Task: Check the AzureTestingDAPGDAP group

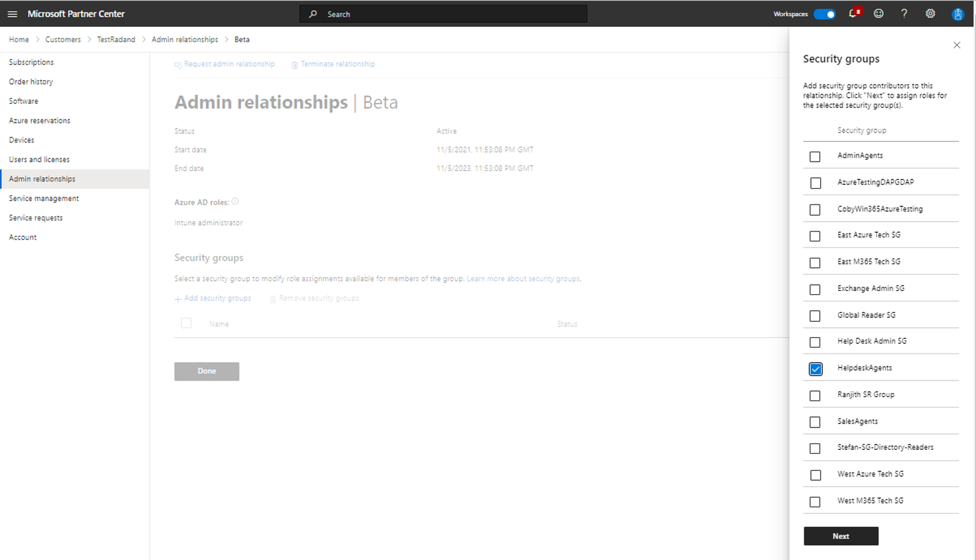Action: [815, 183]
